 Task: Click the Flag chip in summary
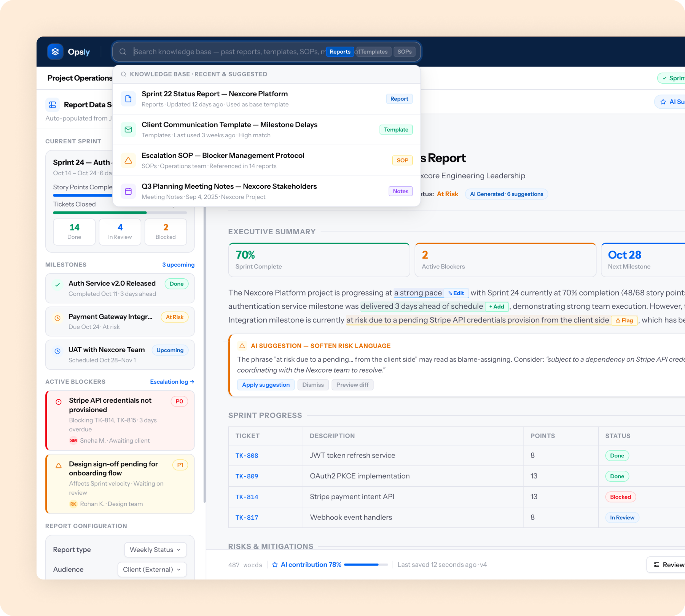pyautogui.click(x=624, y=321)
